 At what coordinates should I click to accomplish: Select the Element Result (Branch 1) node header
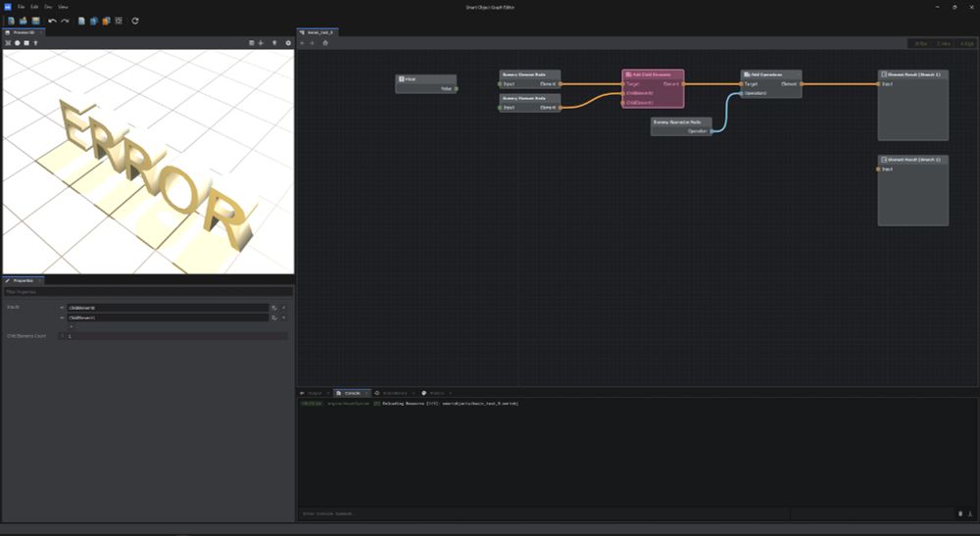(913, 74)
